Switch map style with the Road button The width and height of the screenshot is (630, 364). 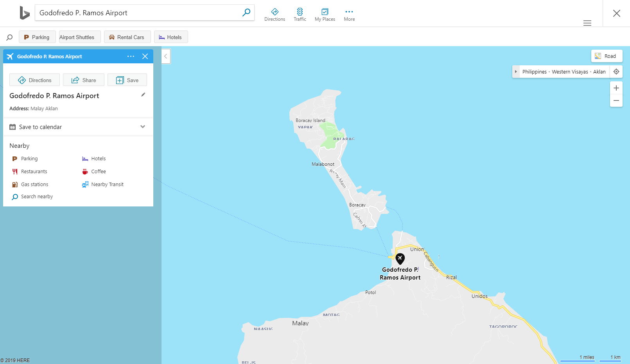tap(607, 56)
